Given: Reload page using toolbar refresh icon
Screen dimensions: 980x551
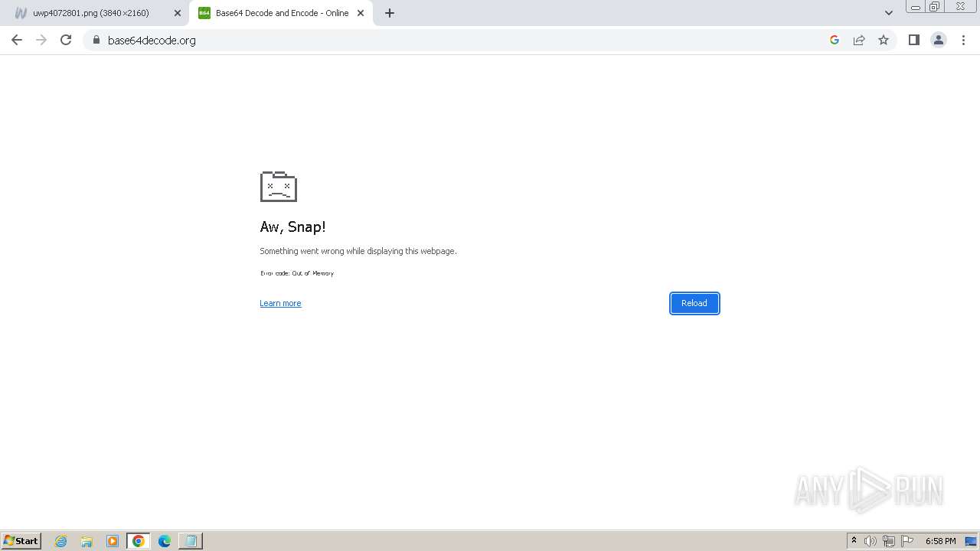Looking at the screenshot, I should (66, 40).
